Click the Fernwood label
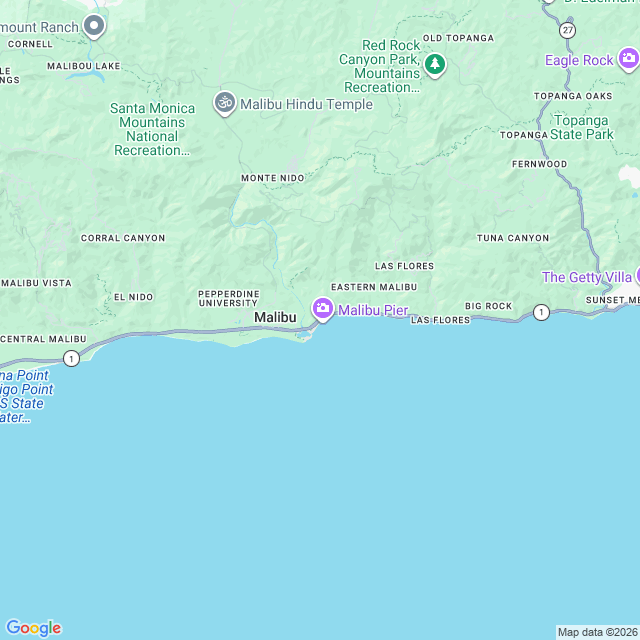 click(x=539, y=164)
